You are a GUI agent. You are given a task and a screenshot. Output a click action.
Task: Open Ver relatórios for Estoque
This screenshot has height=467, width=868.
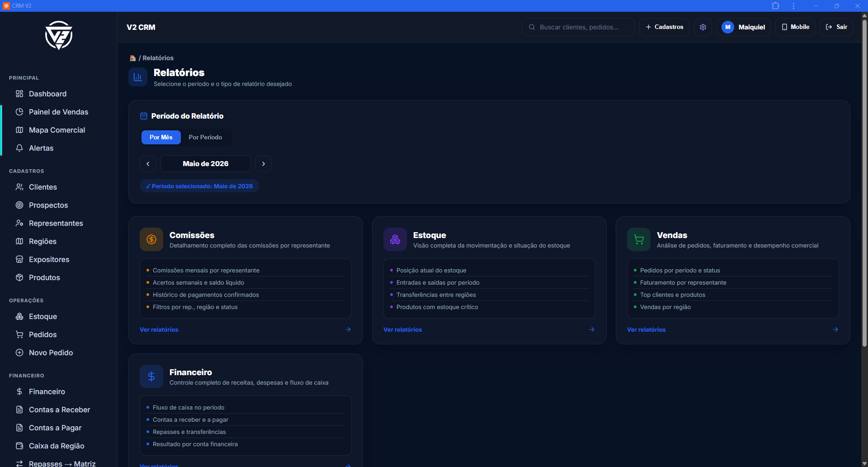click(402, 329)
